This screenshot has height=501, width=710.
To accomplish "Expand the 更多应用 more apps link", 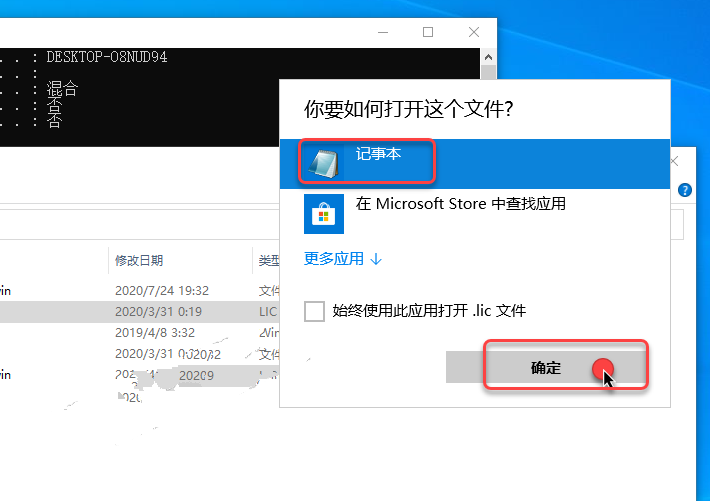I will (343, 259).
